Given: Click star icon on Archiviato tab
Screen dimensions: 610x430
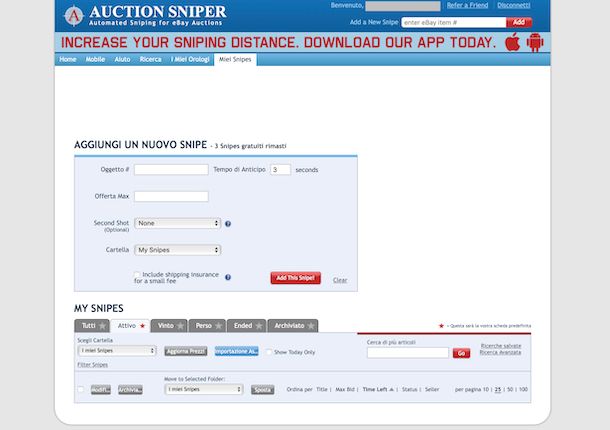Looking at the screenshot, I should 311,326.
